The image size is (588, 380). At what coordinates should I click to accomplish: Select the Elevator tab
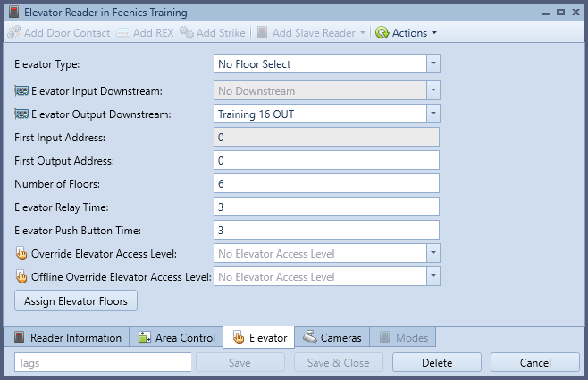(259, 337)
